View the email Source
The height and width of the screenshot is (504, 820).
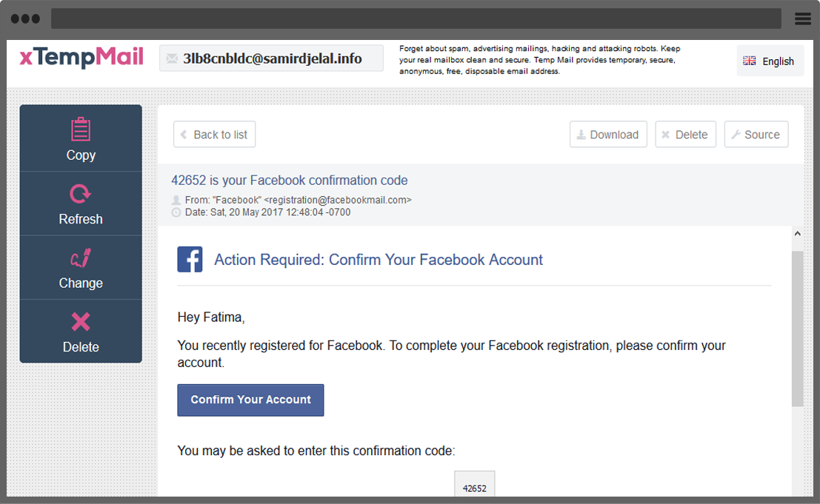click(756, 135)
